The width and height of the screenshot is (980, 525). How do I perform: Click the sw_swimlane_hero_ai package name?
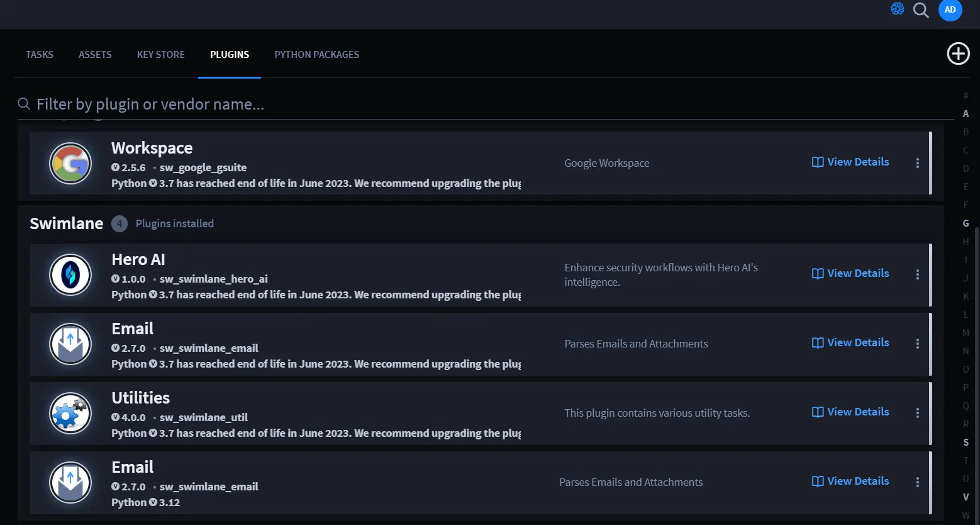pos(214,279)
